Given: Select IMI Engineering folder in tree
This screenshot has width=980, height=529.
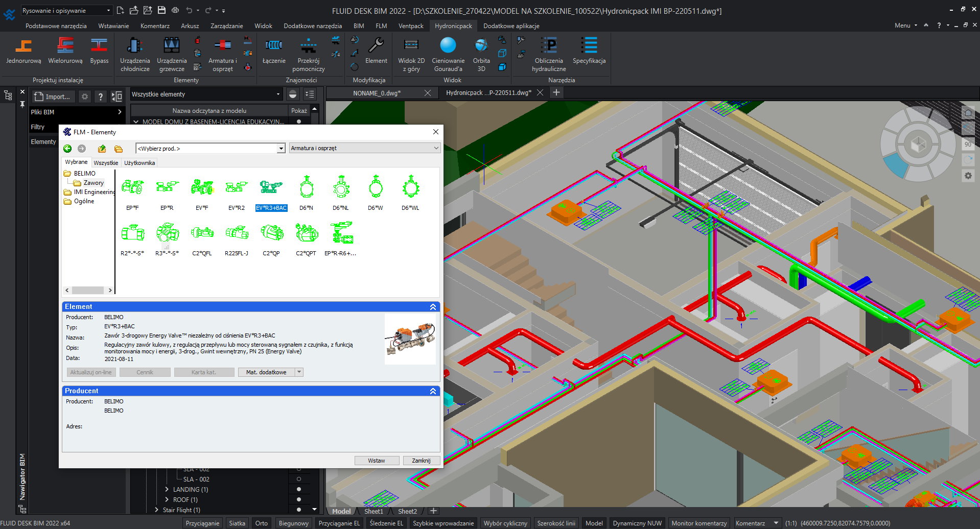Looking at the screenshot, I should click(x=94, y=192).
